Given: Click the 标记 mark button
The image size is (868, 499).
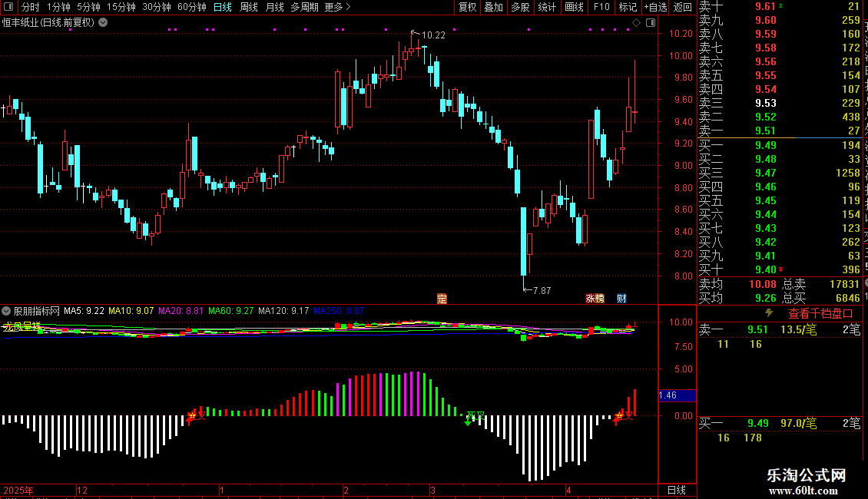Looking at the screenshot, I should (x=628, y=7).
